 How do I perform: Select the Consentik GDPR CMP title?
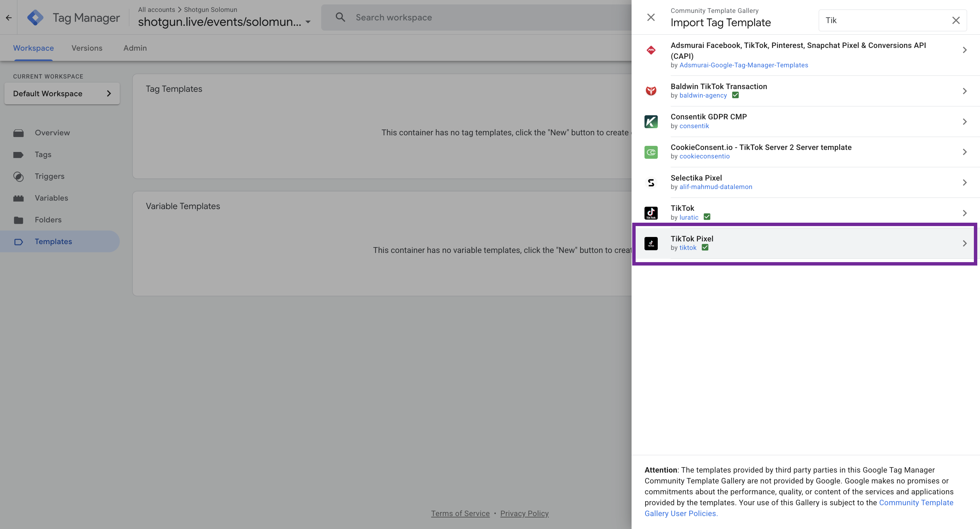(x=708, y=117)
